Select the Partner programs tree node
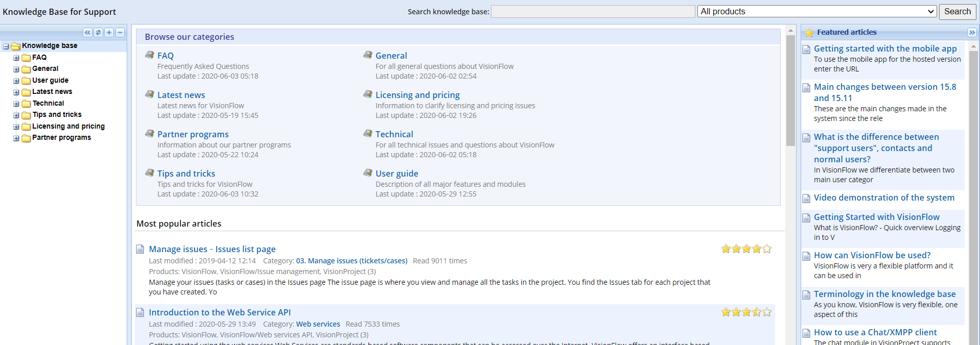The image size is (980, 345). pyautogui.click(x=61, y=137)
